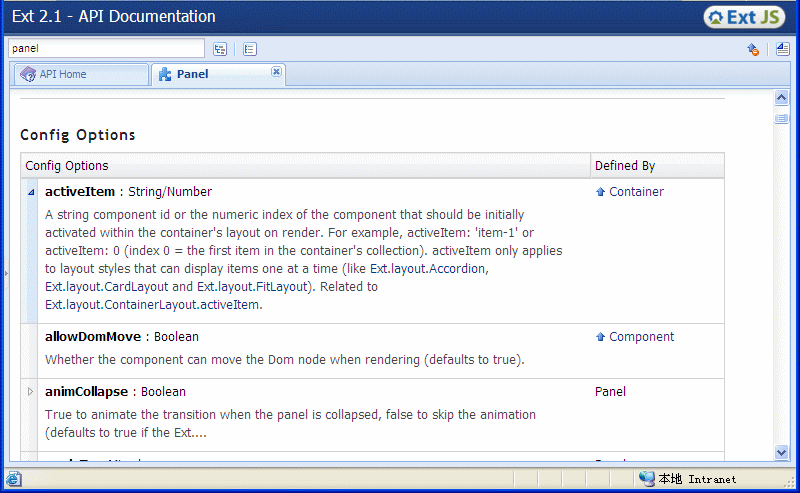800x493 pixels.
Task: Click the 本地 Intranet status text
Action: [x=697, y=479]
